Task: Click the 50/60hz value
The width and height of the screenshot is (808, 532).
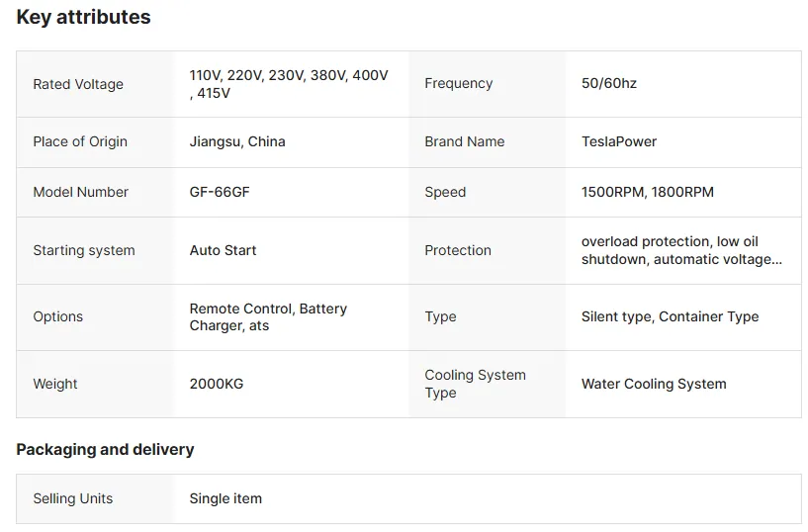Action: (609, 83)
